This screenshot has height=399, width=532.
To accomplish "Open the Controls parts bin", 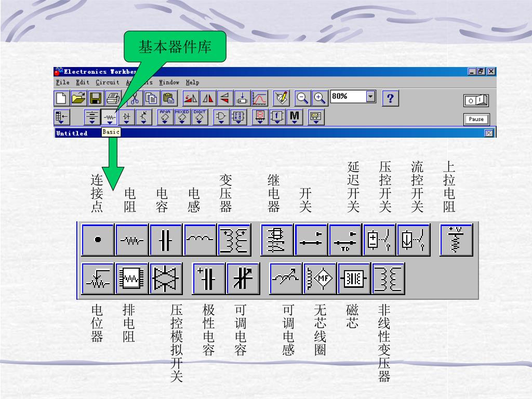I will [x=277, y=117].
